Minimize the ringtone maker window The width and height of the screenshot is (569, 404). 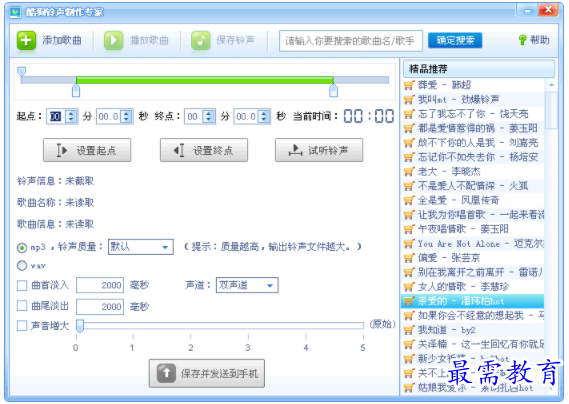tap(527, 10)
